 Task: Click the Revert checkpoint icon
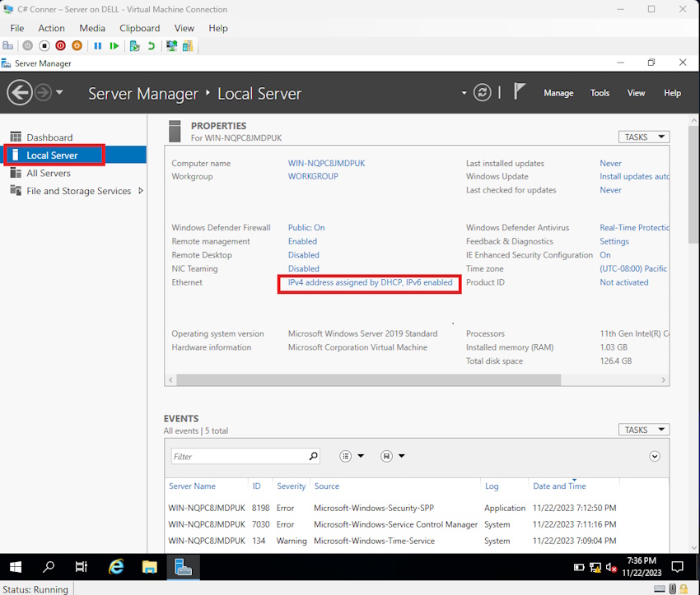152,46
